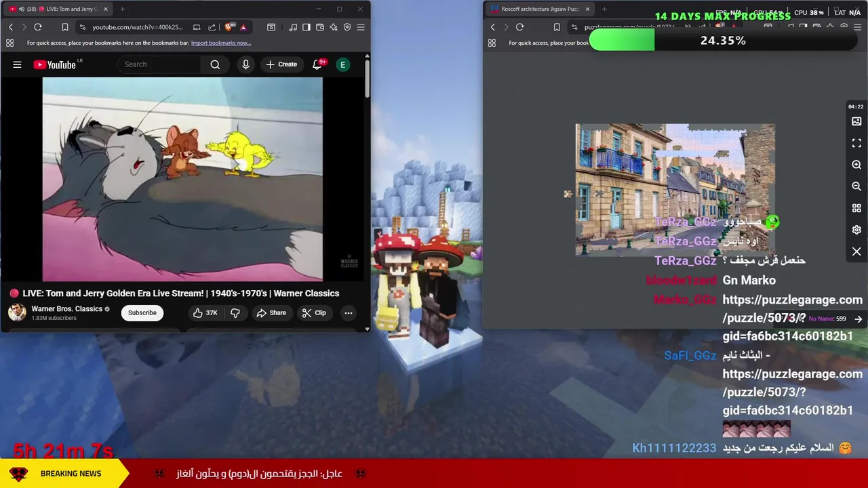
Task: Select the Roscoff architecture Jigsaw Puzzle tab
Action: coord(540,9)
